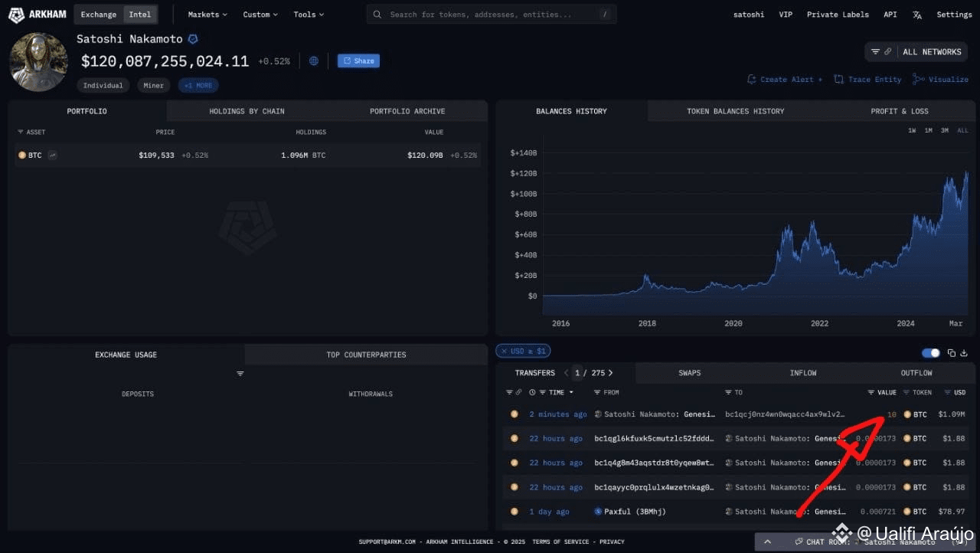Image resolution: width=980 pixels, height=553 pixels.
Task: Open the Outflow tab
Action: point(916,373)
